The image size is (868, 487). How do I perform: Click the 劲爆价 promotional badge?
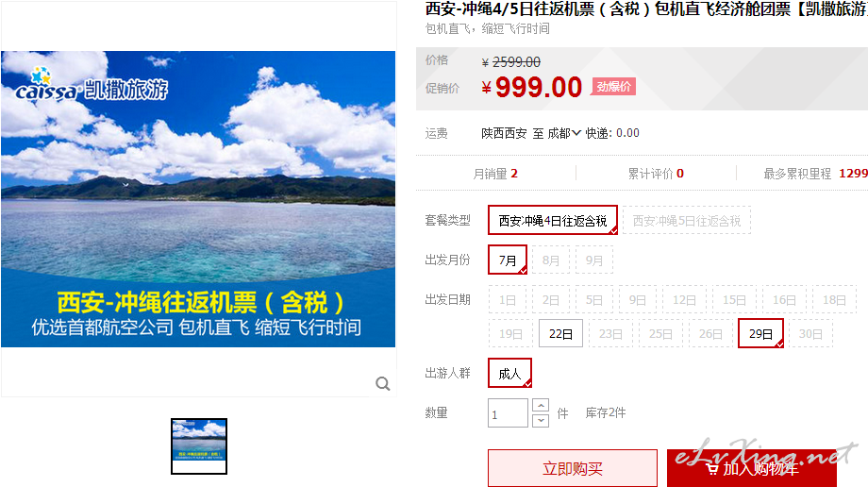pyautogui.click(x=613, y=87)
